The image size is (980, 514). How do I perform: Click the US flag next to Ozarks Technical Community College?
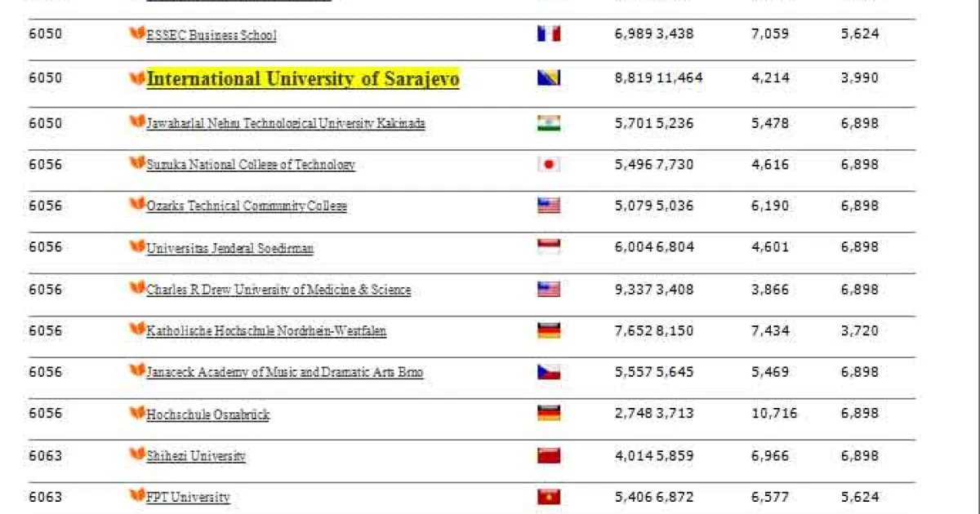pyautogui.click(x=549, y=205)
